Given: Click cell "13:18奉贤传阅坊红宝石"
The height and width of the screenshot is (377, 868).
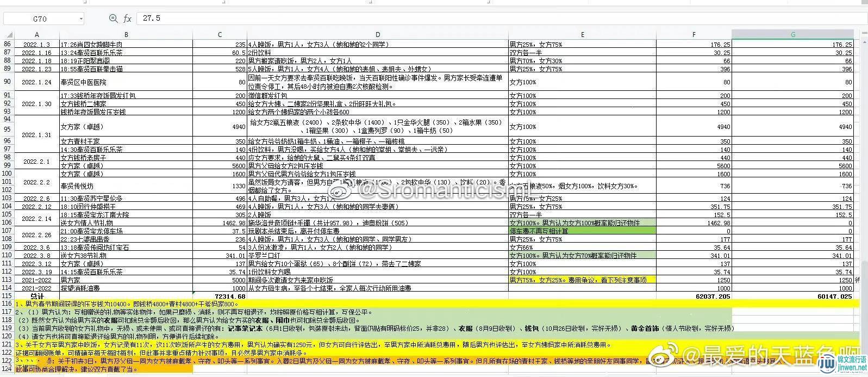Looking at the screenshot, I should (x=126, y=247).
